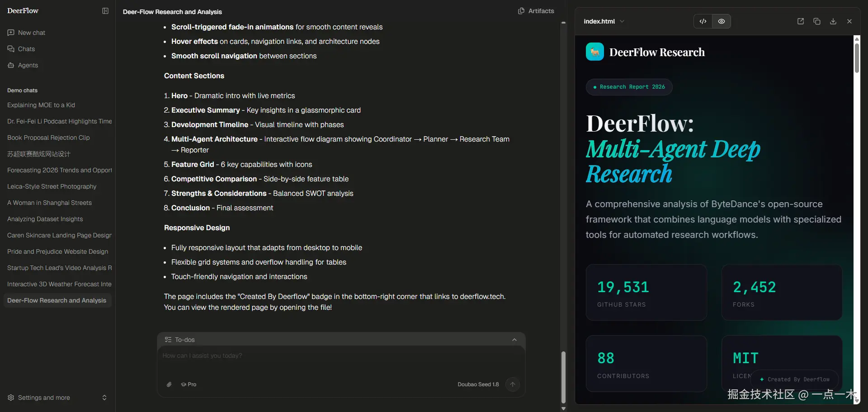Change the Doubao Seed 1.8 model
868x412 pixels.
click(478, 384)
